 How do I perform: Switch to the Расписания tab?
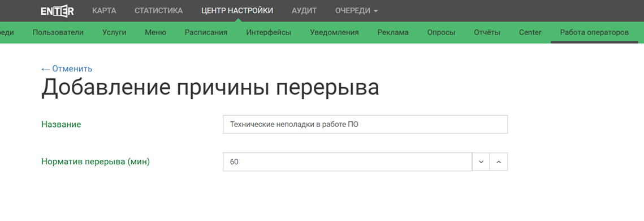coord(206,32)
